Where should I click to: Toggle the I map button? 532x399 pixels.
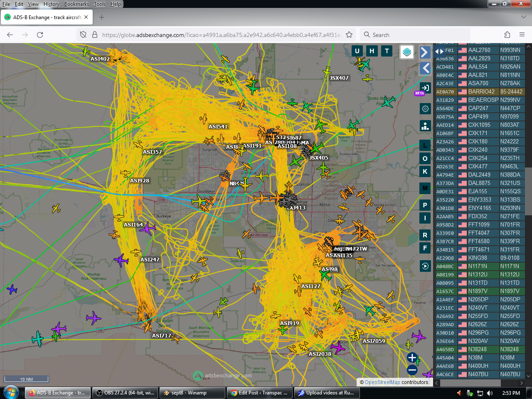click(x=425, y=218)
